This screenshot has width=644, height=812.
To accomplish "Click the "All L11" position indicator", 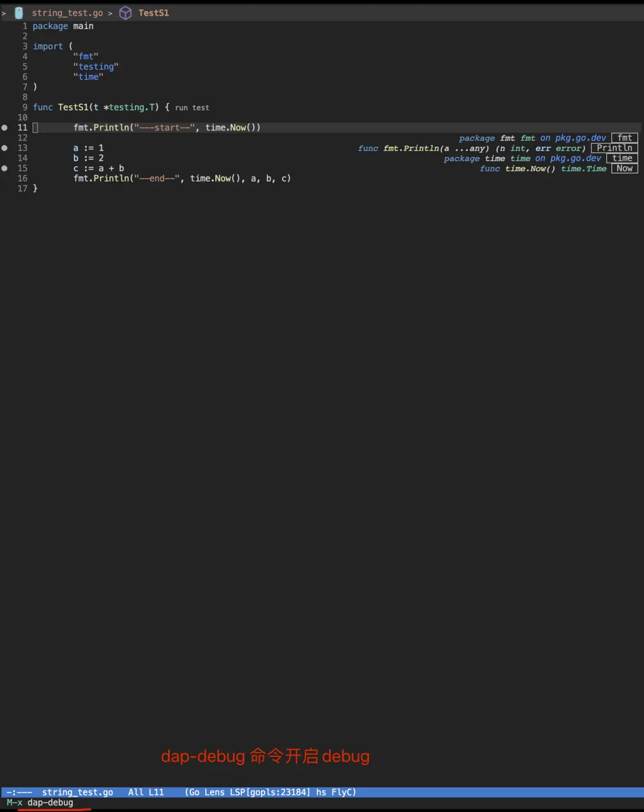I will pos(146,792).
